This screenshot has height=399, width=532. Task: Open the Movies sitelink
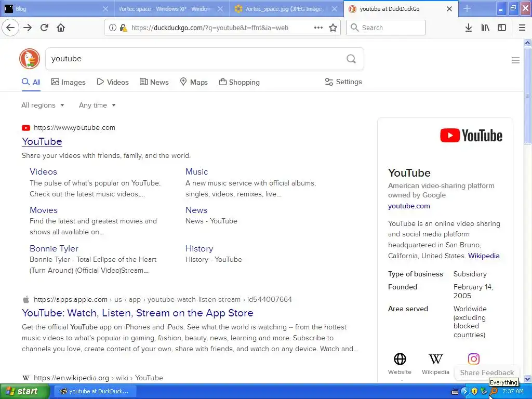(44, 210)
